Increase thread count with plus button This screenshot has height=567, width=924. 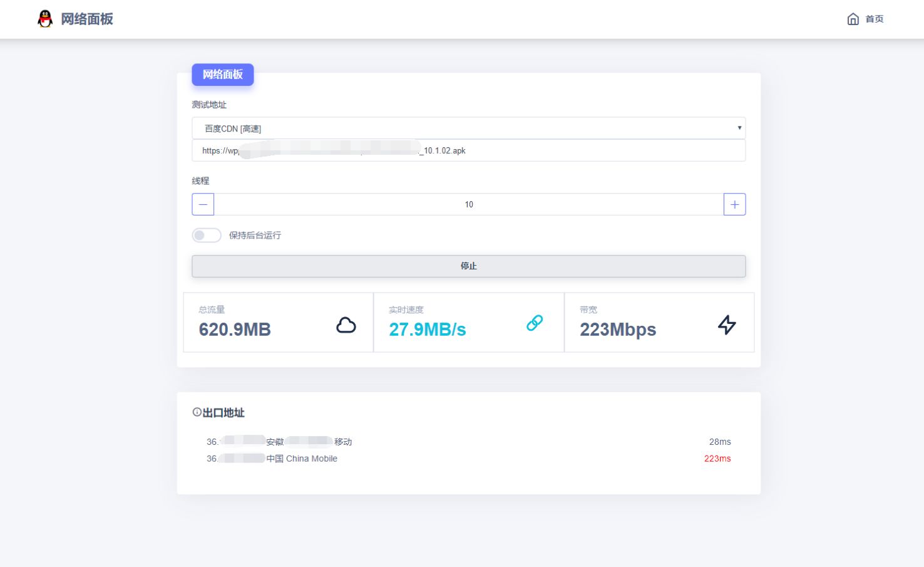point(734,204)
